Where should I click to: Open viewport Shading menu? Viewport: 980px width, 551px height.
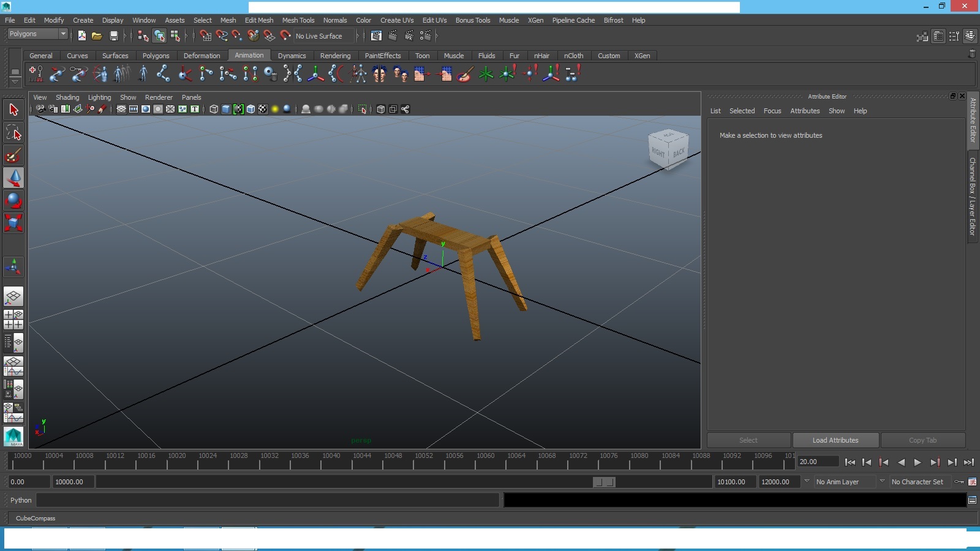[x=67, y=97]
